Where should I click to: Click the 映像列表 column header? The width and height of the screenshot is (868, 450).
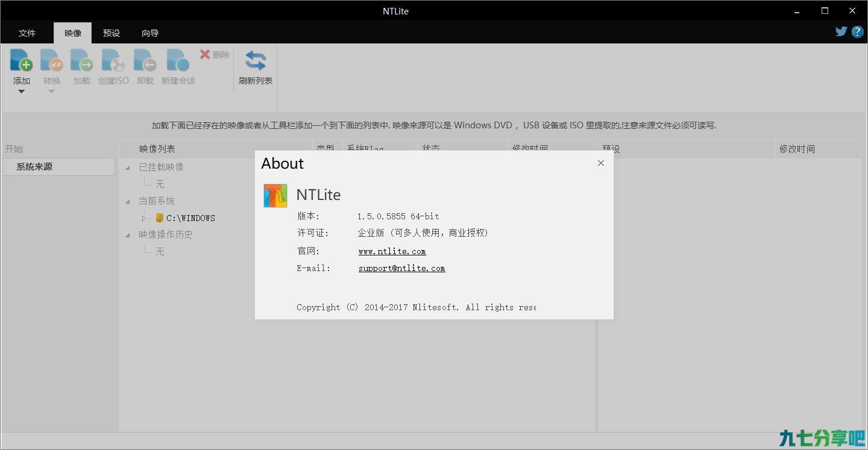tap(216, 149)
